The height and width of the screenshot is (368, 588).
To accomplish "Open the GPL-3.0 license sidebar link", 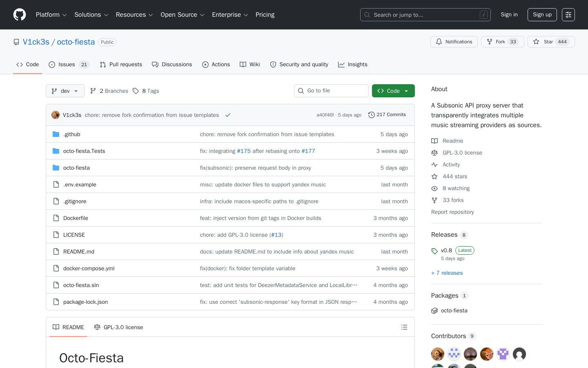I will (x=457, y=153).
